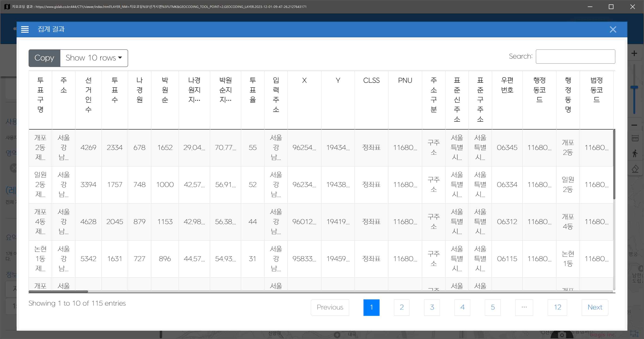Go to pagination page 5
644x339 pixels.
pos(493,307)
